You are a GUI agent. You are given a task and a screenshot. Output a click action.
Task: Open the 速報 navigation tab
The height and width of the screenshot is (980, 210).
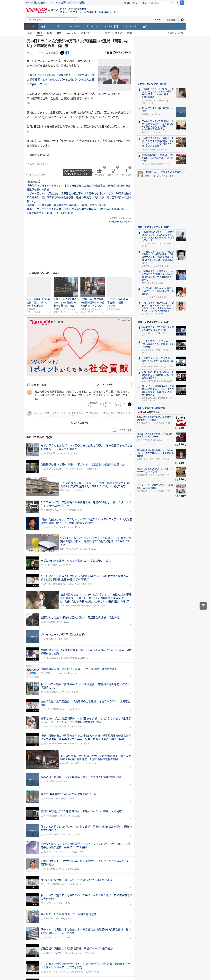[43, 27]
